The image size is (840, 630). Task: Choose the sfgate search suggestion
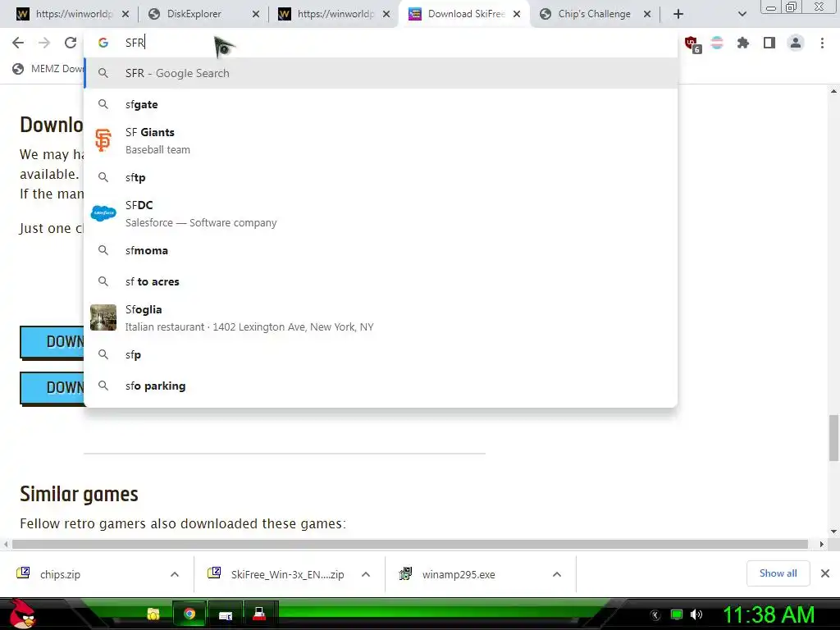pyautogui.click(x=381, y=104)
